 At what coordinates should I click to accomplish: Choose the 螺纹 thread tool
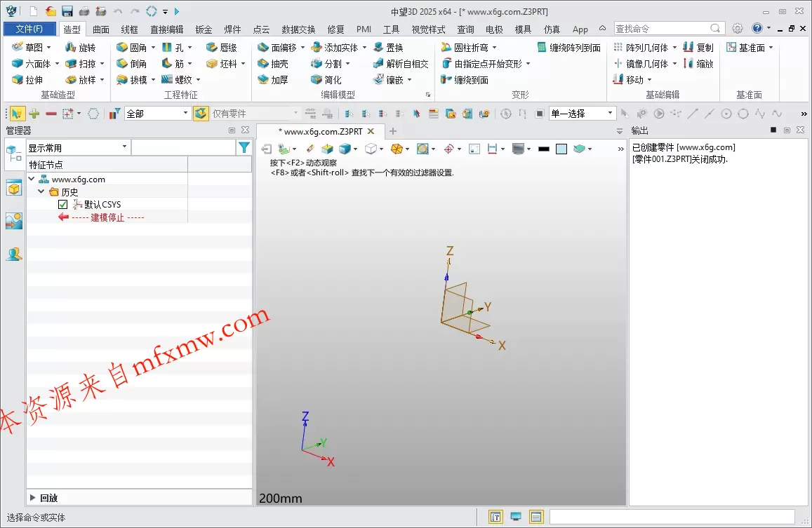[177, 80]
